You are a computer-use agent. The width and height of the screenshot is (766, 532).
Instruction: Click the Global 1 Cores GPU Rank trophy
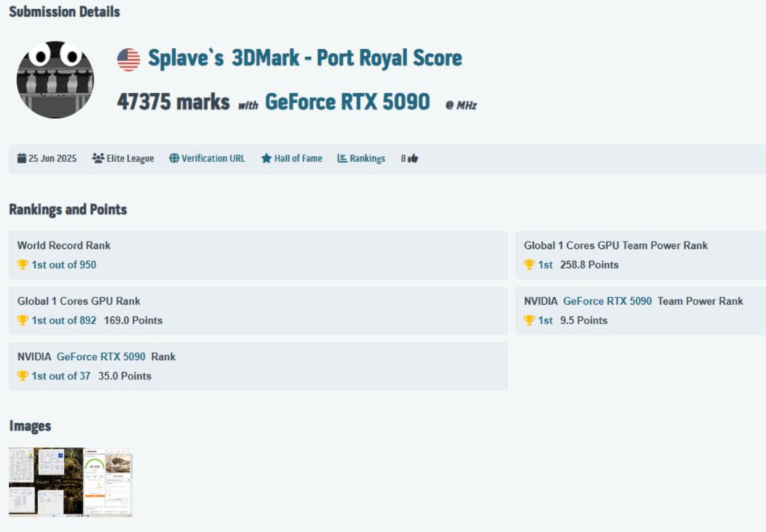[23, 320]
